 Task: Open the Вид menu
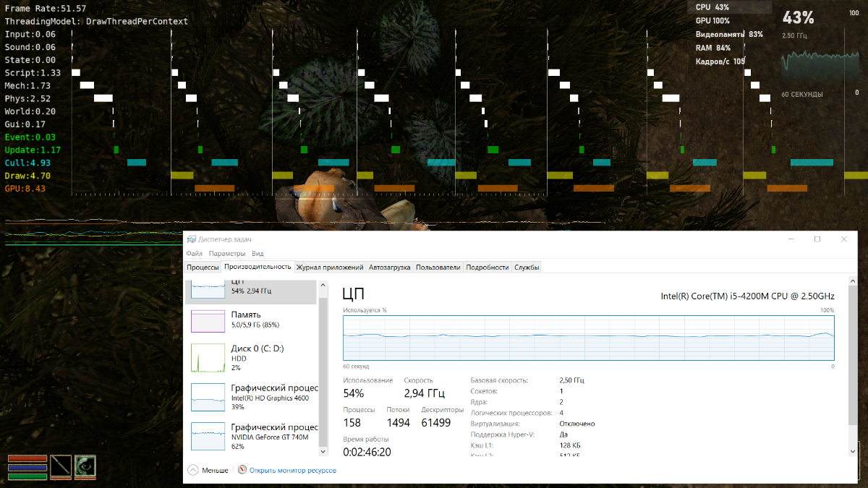coord(258,254)
